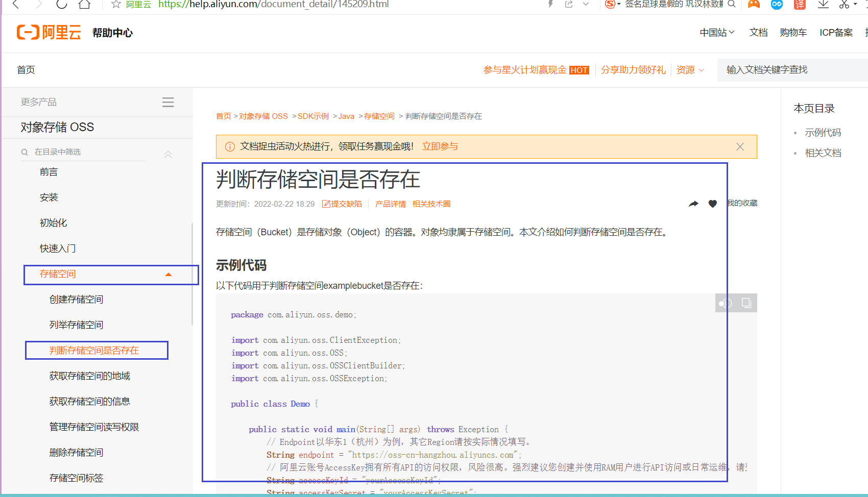
Task: Click 存储空间 in the breadcrumb
Action: tap(379, 116)
